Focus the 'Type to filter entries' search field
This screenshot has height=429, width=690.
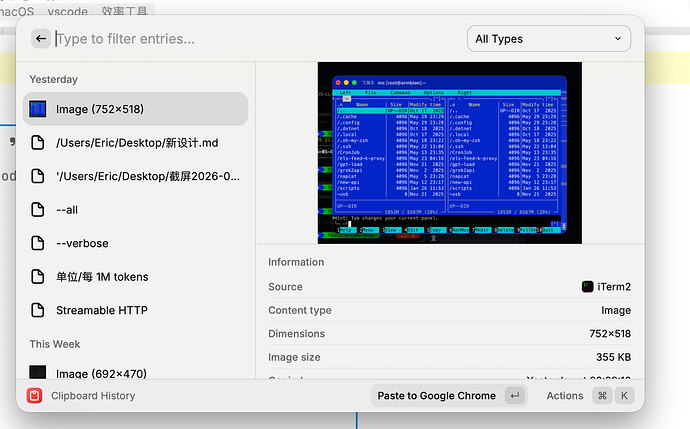click(x=257, y=39)
